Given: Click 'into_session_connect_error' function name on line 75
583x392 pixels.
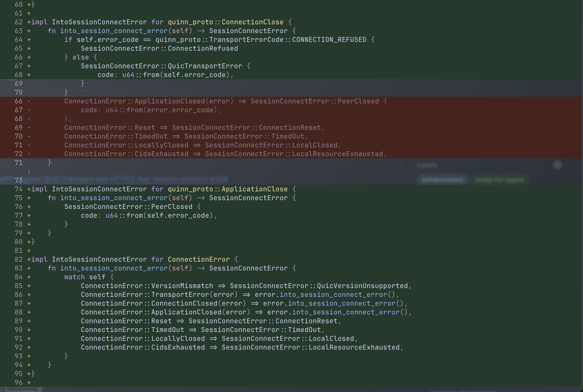Looking at the screenshot, I should 114,198.
